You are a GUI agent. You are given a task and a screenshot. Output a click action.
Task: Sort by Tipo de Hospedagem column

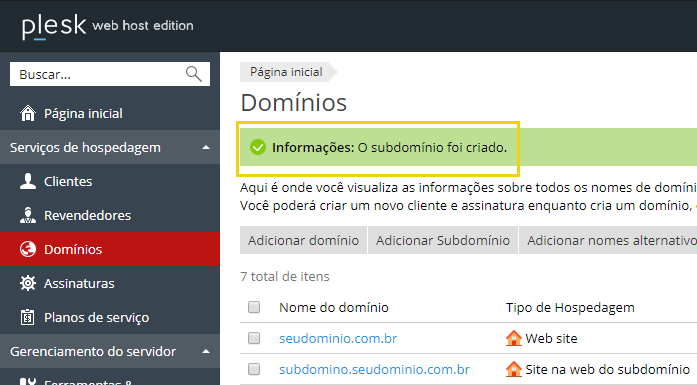pos(570,307)
